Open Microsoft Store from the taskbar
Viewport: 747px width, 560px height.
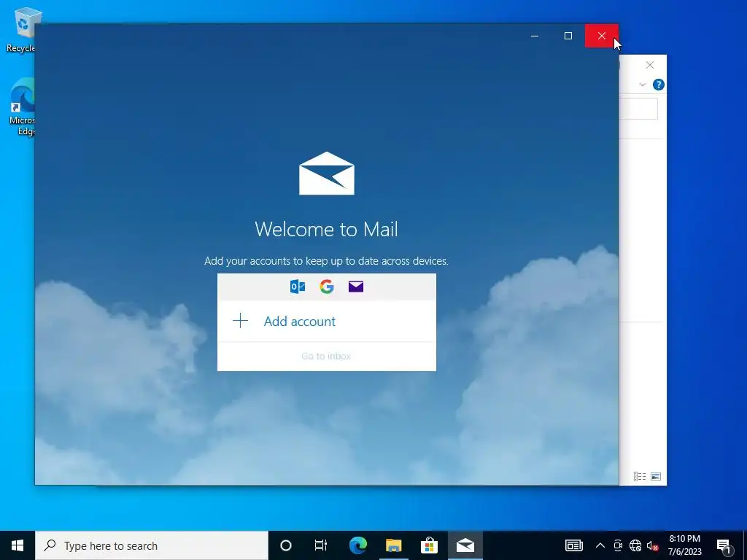(429, 545)
